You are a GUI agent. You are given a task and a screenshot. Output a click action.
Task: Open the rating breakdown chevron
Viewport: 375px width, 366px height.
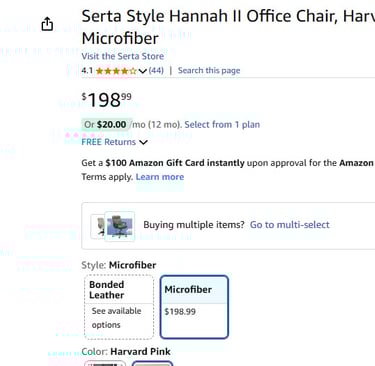pyautogui.click(x=143, y=71)
